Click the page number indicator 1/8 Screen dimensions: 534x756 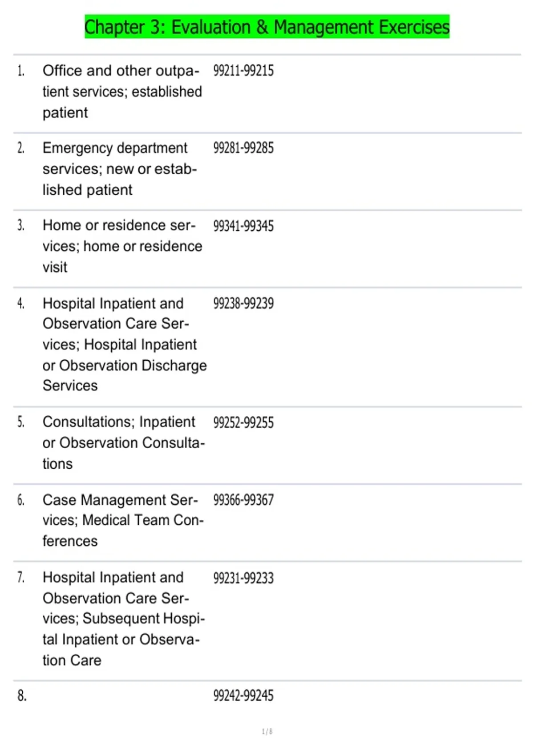tap(267, 732)
